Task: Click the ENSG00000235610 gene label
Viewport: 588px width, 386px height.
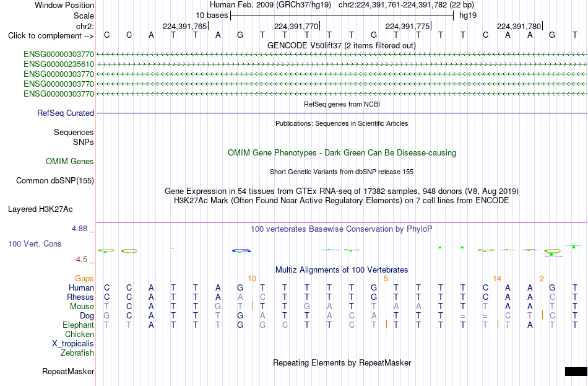Action: 59,64
